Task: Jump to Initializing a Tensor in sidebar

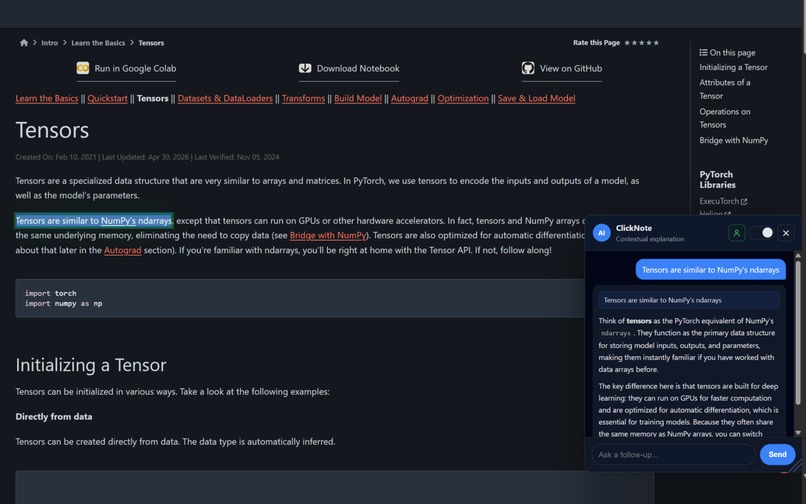Action: [x=734, y=67]
